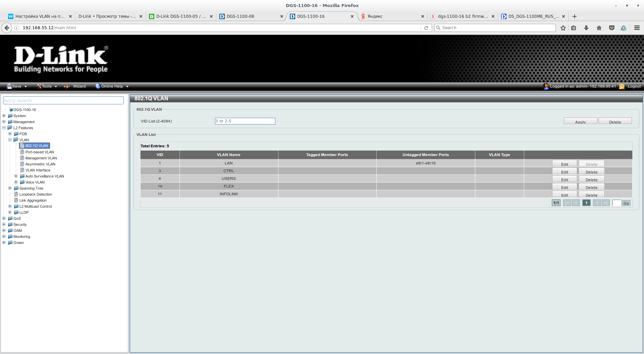Image resolution: width=644 pixels, height=354 pixels.
Task: Edit the CTRL VLAN entry
Action: tap(565, 171)
